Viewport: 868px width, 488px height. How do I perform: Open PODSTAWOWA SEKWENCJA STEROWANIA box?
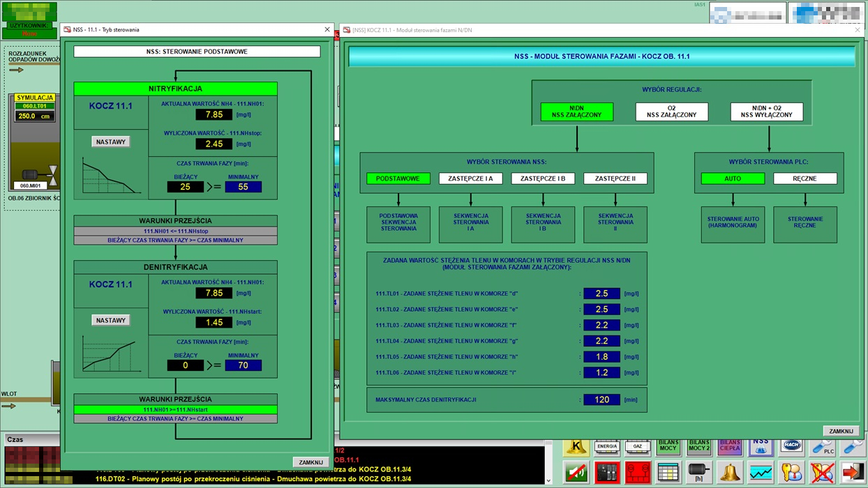click(x=398, y=224)
